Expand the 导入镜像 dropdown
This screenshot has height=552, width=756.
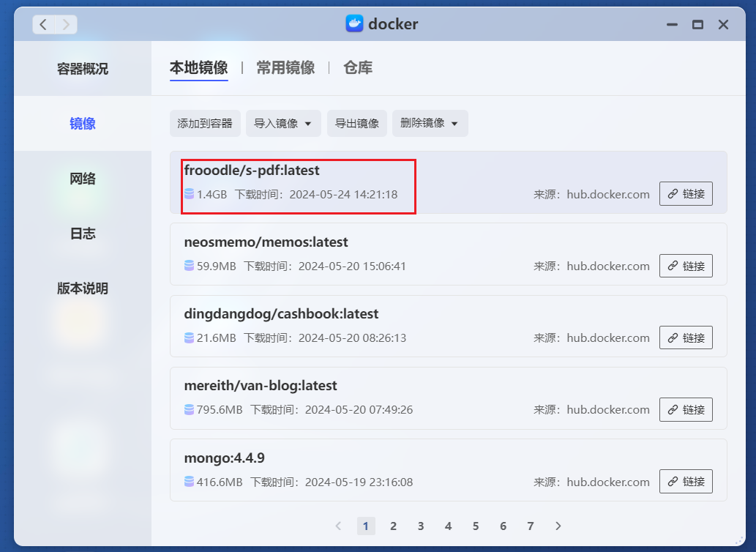[282, 123]
